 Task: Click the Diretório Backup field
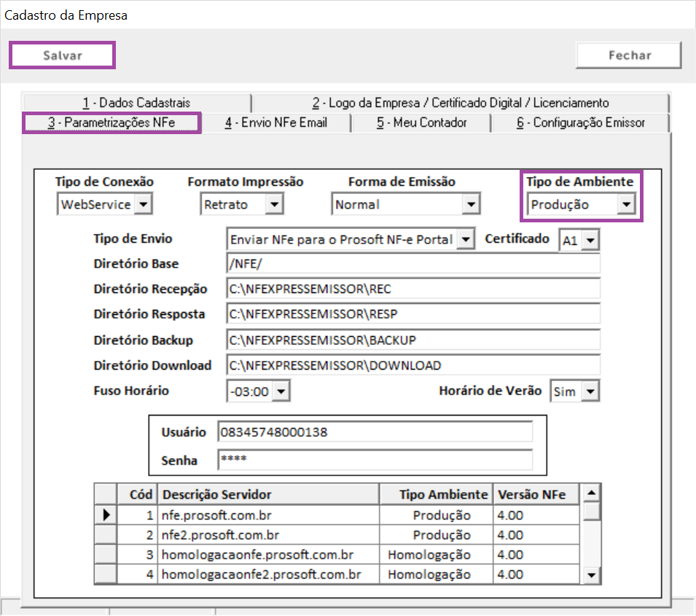click(412, 340)
